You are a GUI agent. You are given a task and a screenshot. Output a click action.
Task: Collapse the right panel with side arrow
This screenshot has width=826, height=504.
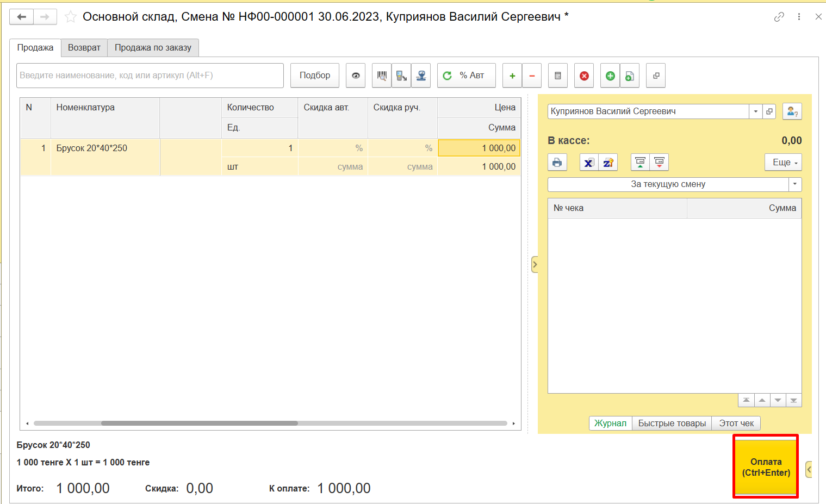coord(535,265)
